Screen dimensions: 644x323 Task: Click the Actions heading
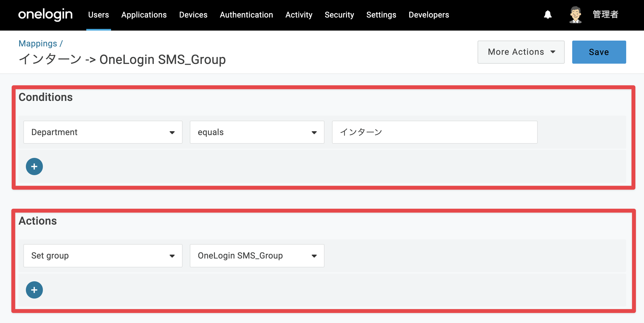point(38,221)
